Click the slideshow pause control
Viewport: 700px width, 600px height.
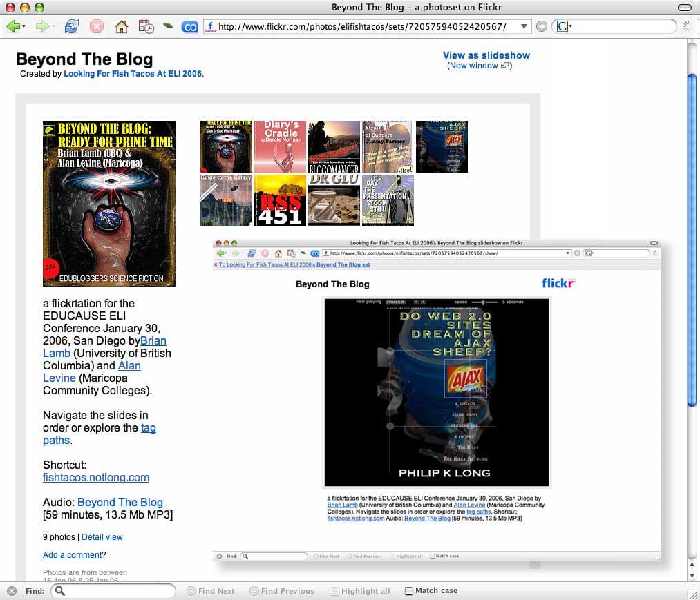click(x=395, y=302)
